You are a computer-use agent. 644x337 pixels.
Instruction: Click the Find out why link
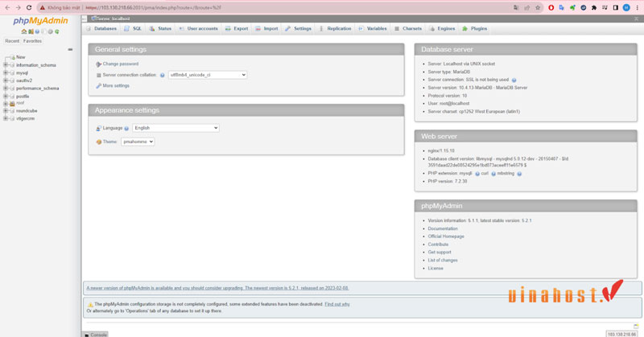tap(337, 304)
